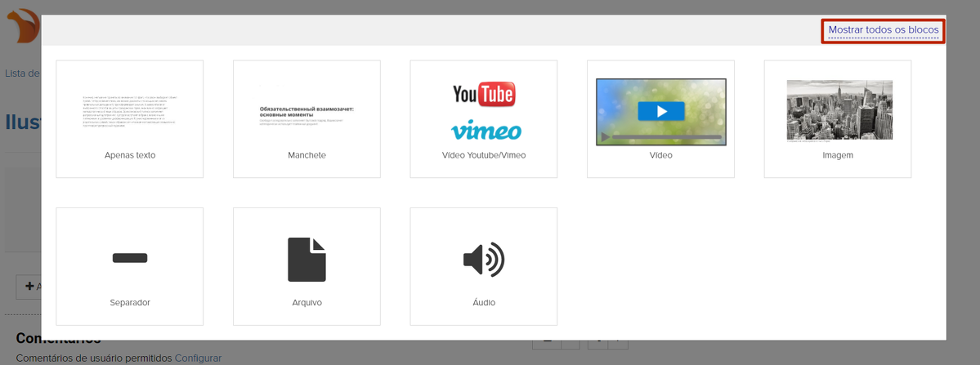This screenshot has height=365, width=980.
Task: Choose the Apenas texto paragraph preview
Action: [x=129, y=110]
